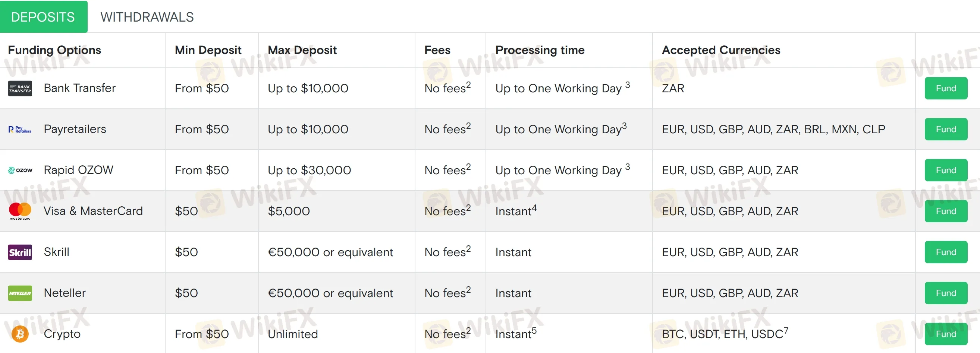This screenshot has width=980, height=353.
Task: Fund using Neteller
Action: point(946,293)
